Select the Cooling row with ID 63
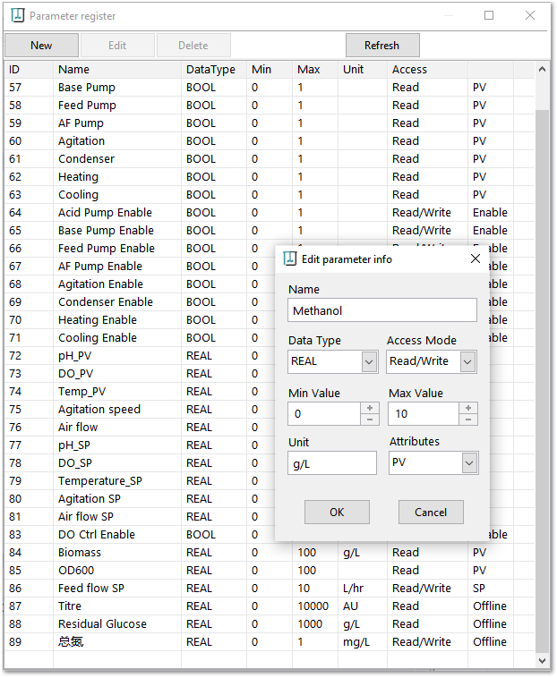This screenshot has width=557, height=678. pyautogui.click(x=270, y=195)
